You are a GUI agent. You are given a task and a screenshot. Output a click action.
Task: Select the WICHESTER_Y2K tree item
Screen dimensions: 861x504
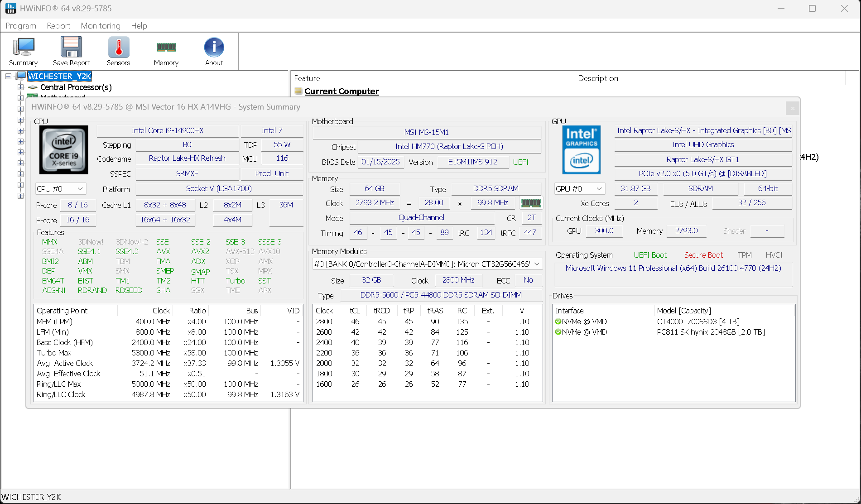click(x=60, y=76)
